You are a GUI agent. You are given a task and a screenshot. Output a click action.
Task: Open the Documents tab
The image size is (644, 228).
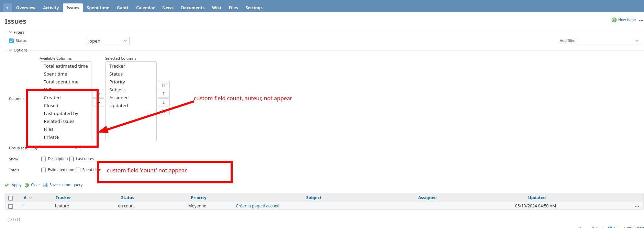tap(193, 8)
